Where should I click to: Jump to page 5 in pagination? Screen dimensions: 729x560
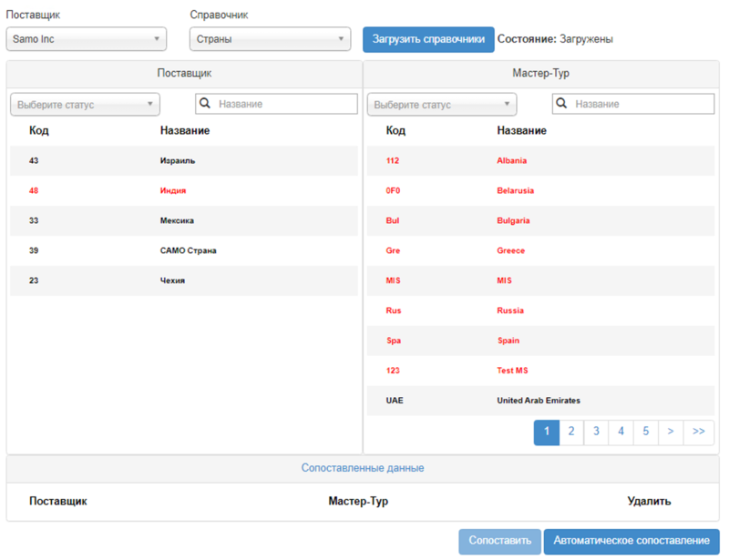point(645,432)
